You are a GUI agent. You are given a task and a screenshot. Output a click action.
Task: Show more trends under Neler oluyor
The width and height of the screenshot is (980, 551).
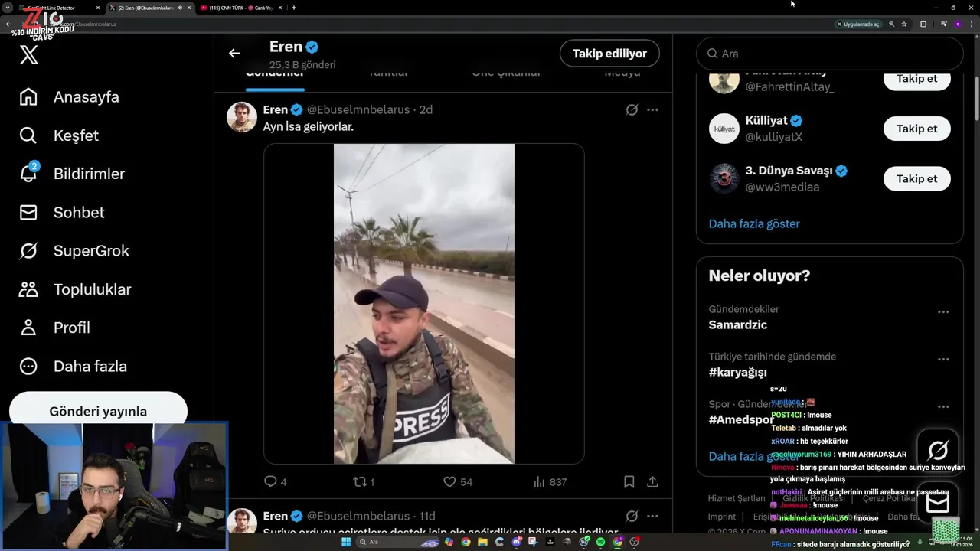coord(754,456)
